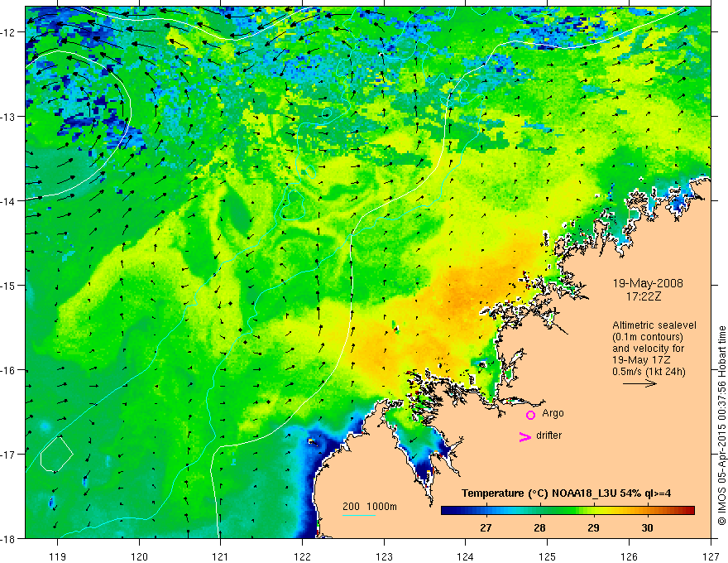Click the "0.5m/s (1kt 24h)" text

[649, 372]
